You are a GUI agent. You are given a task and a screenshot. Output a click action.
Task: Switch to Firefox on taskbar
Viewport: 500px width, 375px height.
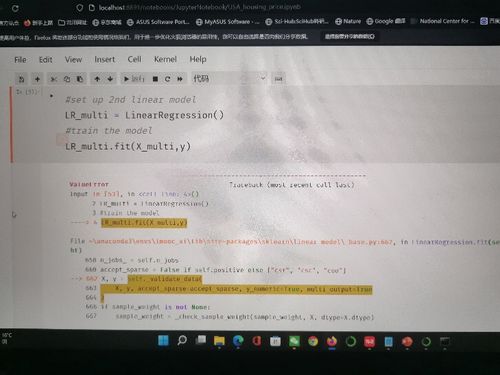(332, 342)
